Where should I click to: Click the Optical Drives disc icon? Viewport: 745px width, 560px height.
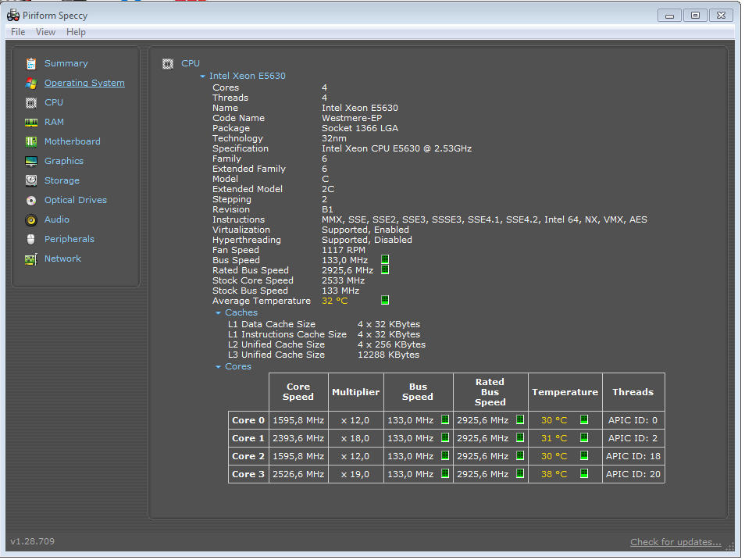point(31,201)
